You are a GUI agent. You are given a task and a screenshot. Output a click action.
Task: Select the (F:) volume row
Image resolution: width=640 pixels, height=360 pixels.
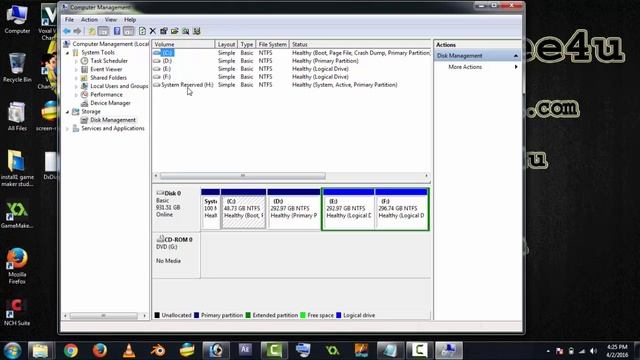tap(291, 77)
